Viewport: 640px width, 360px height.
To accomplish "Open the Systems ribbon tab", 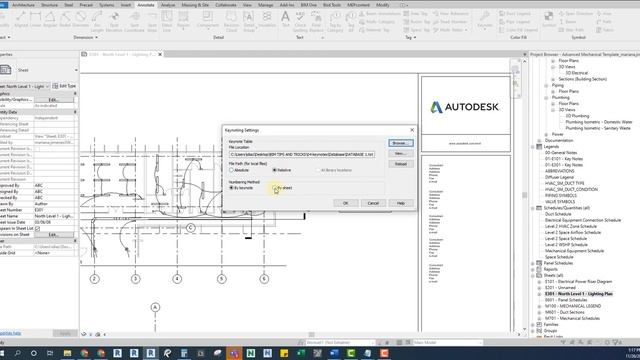I will [x=107, y=5].
